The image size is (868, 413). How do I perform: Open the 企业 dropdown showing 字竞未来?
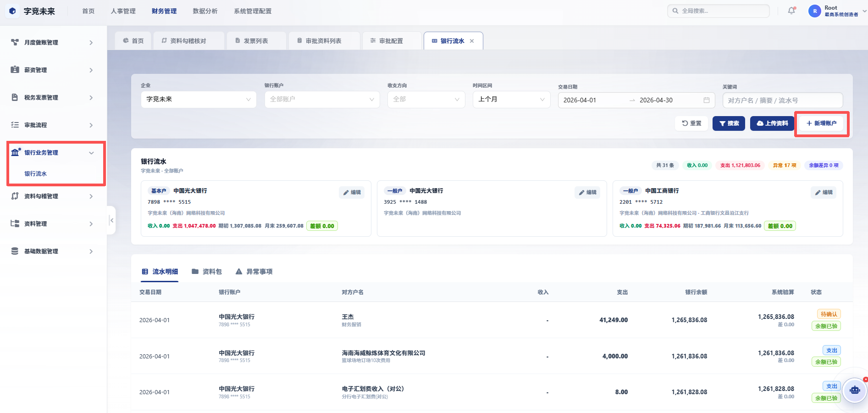pyautogui.click(x=199, y=99)
